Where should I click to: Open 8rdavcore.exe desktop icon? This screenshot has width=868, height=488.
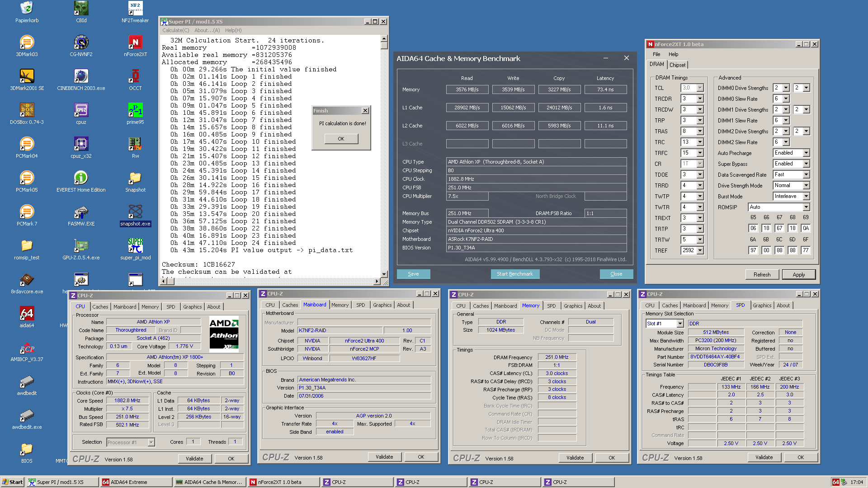27,283
